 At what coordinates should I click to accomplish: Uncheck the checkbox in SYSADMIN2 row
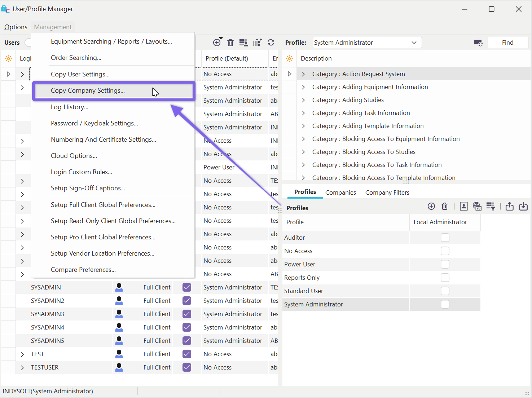[187, 301]
